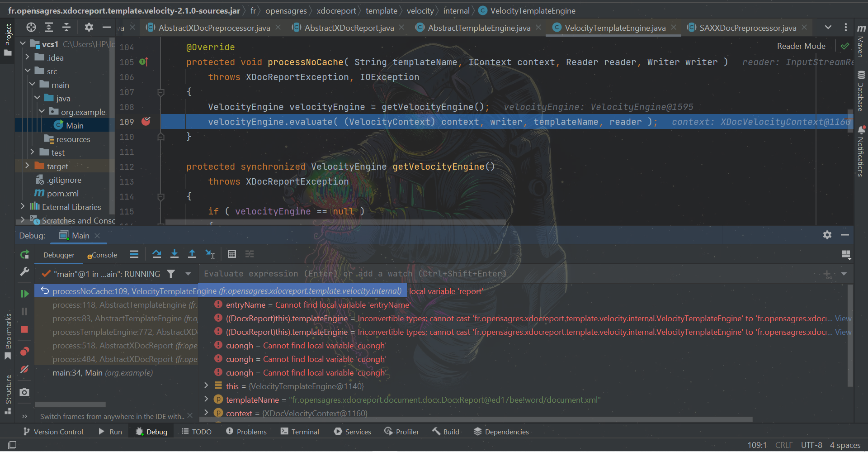Screen dimensions: 868x452
Task: Click debugger Layout Settings icon
Action: click(x=846, y=255)
